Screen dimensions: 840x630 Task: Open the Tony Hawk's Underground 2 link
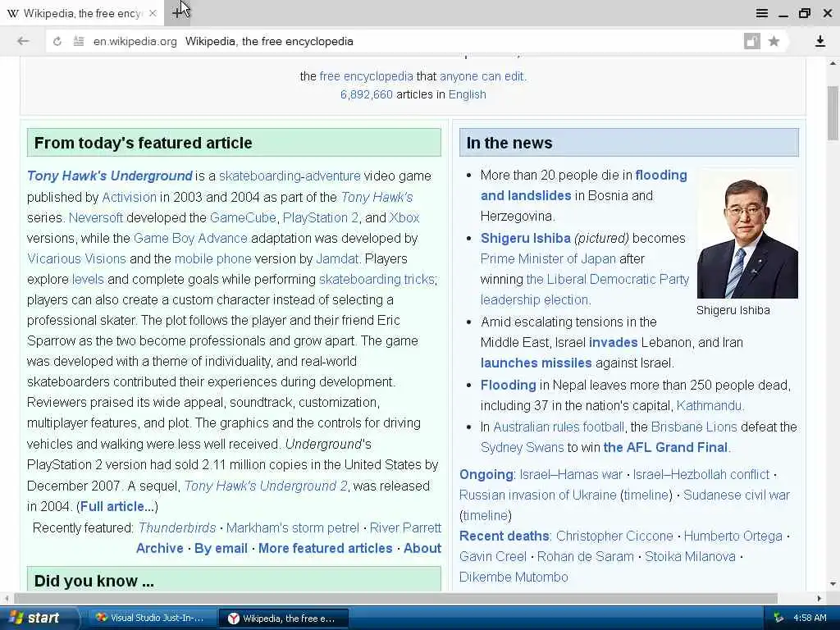pos(266,486)
